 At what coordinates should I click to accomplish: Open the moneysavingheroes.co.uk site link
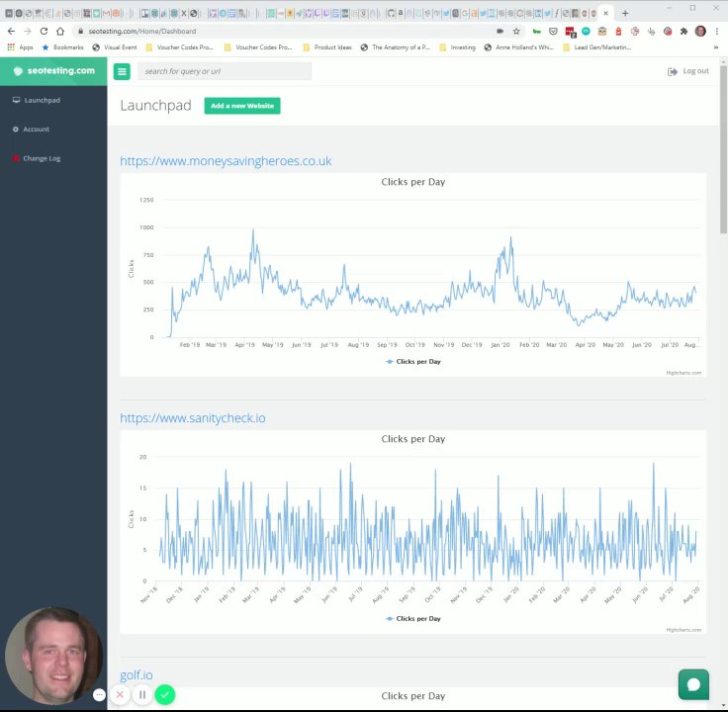[x=226, y=161]
